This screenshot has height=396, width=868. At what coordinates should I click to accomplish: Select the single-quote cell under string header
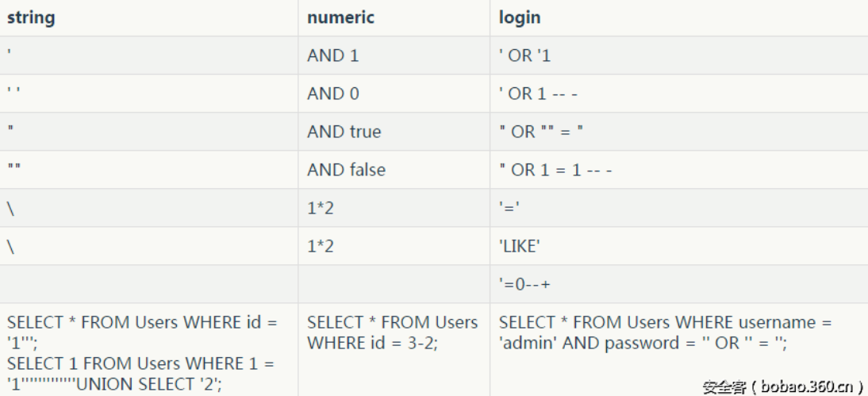(x=10, y=56)
